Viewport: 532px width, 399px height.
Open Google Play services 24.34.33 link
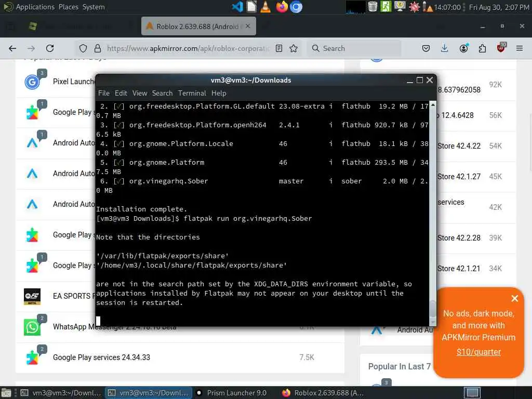[101, 357]
